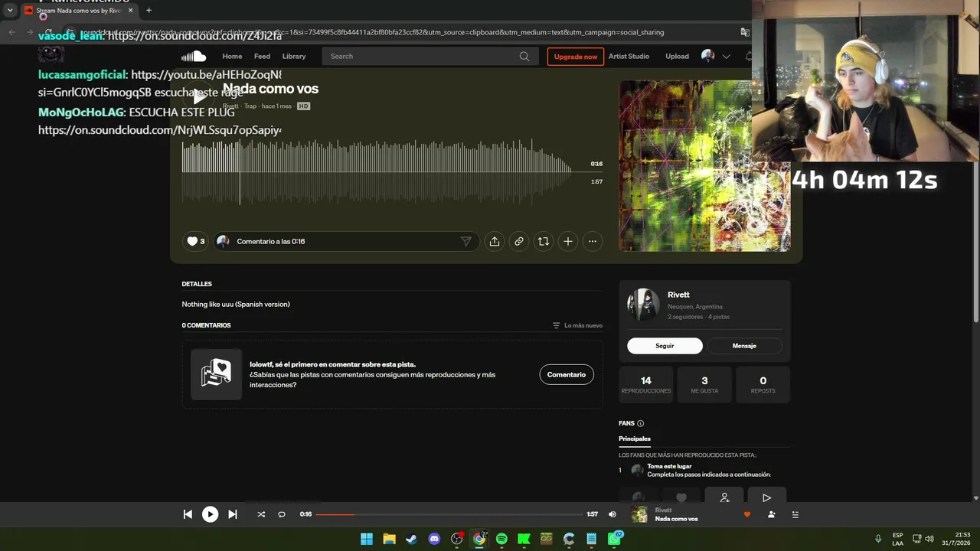
Task: Click the Mensaje button
Action: tap(744, 346)
